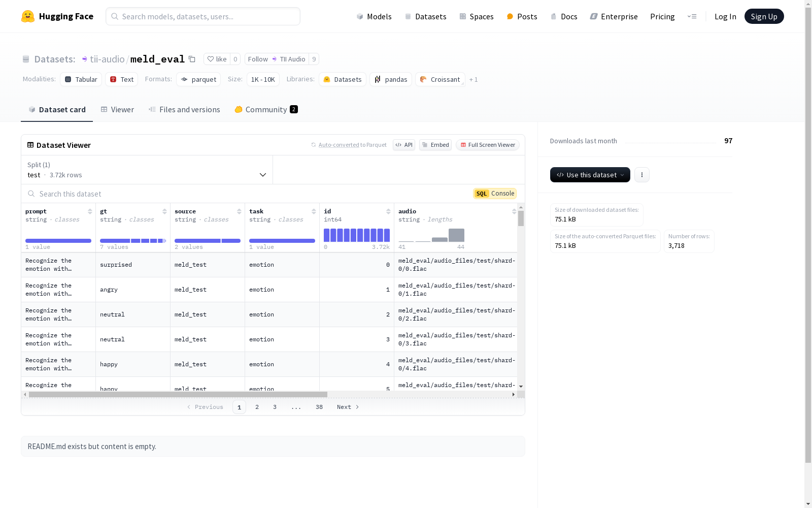
Task: Go to Spaces in the top navigation
Action: [x=477, y=17]
